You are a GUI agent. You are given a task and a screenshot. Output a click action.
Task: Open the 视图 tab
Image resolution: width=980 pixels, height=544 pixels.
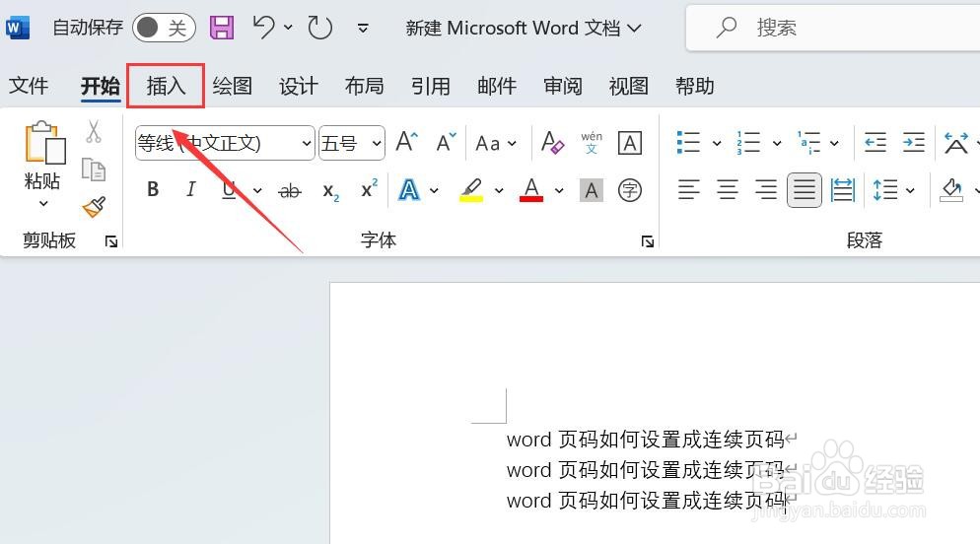point(629,86)
